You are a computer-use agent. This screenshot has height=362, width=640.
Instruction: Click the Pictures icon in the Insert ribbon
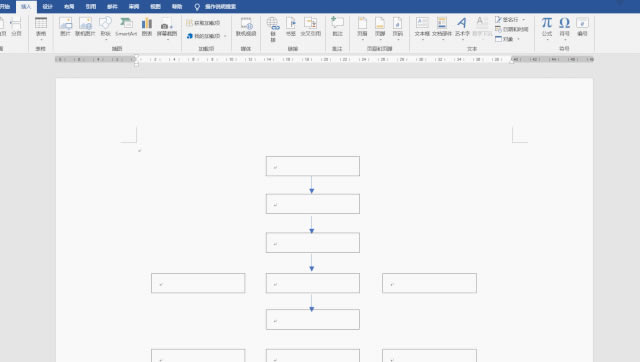tap(65, 27)
